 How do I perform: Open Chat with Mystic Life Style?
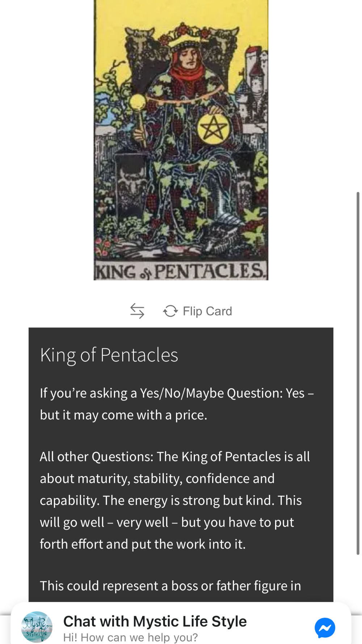point(155,621)
